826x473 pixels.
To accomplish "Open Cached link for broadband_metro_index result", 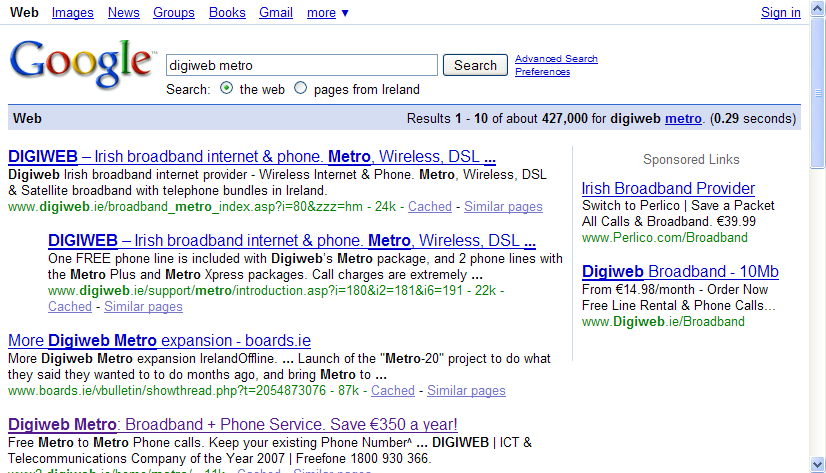I will coord(430,206).
